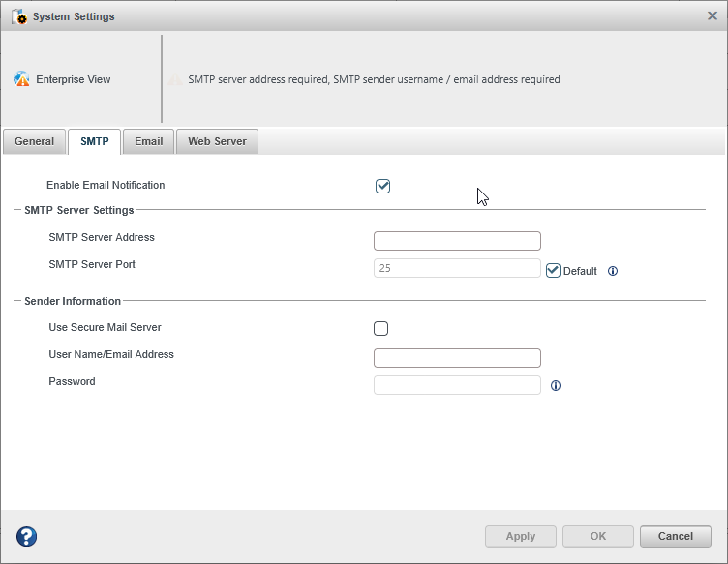This screenshot has height=564, width=728.
Task: Select the SMTP tab
Action: pos(94,141)
